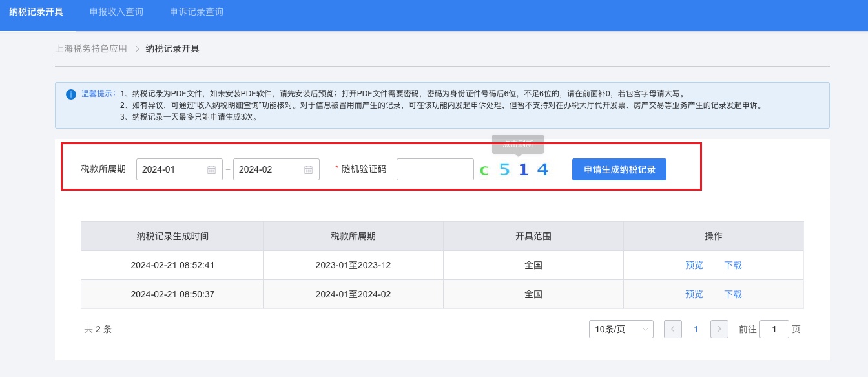Focus the 随机验证码 input box
The image size is (868, 377).
(x=435, y=169)
